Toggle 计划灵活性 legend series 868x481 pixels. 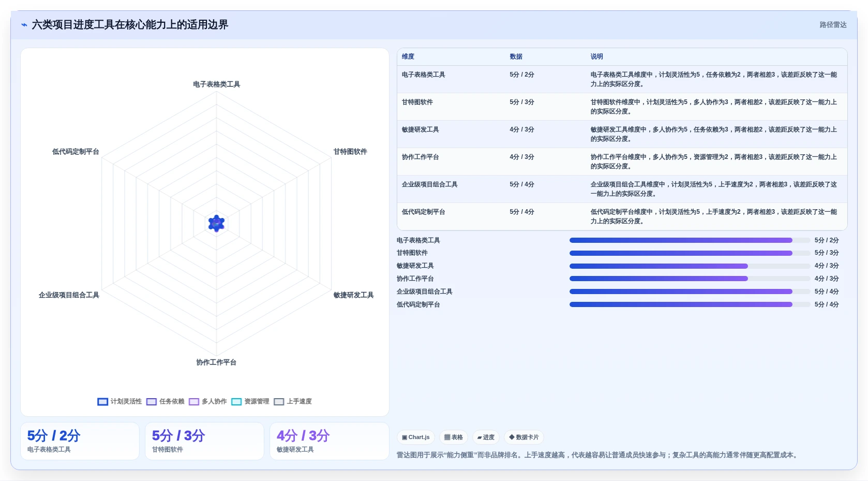click(x=119, y=401)
